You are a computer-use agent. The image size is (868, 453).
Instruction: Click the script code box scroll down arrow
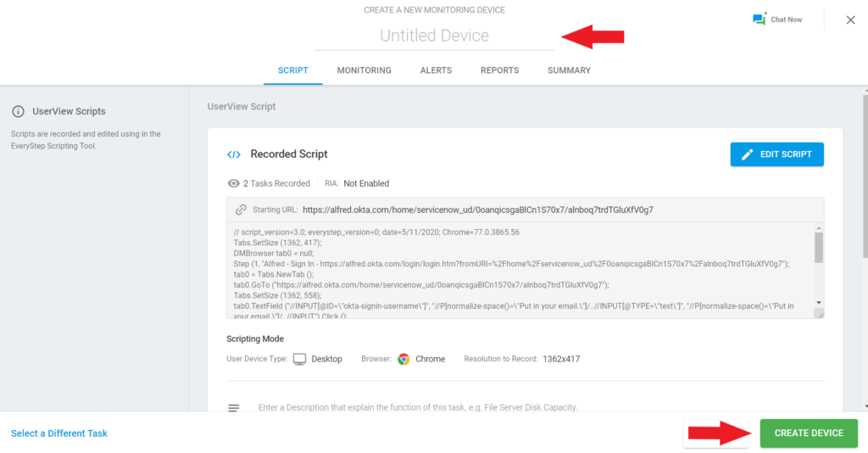point(818,303)
